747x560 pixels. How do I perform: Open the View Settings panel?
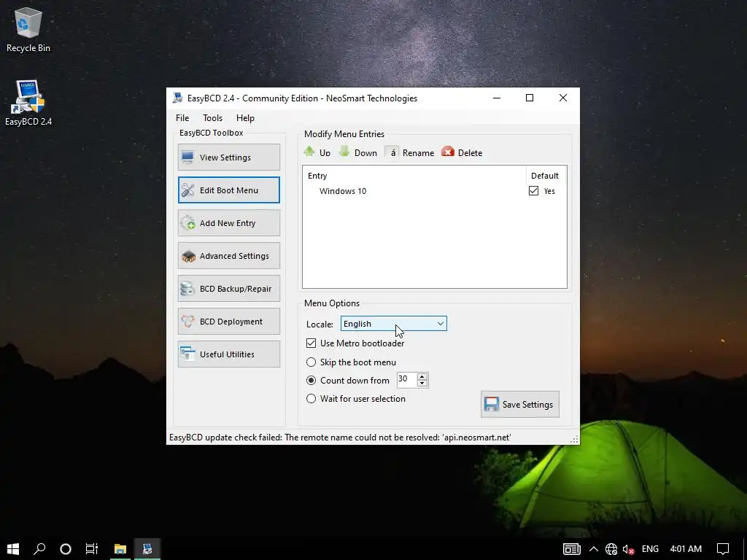tap(228, 157)
